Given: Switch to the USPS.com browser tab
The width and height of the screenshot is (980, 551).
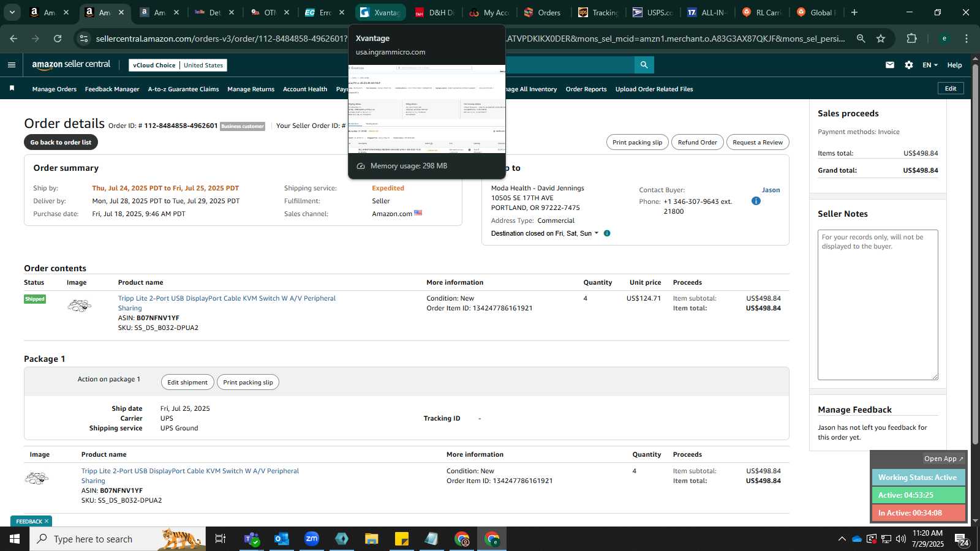Looking at the screenshot, I should [653, 12].
